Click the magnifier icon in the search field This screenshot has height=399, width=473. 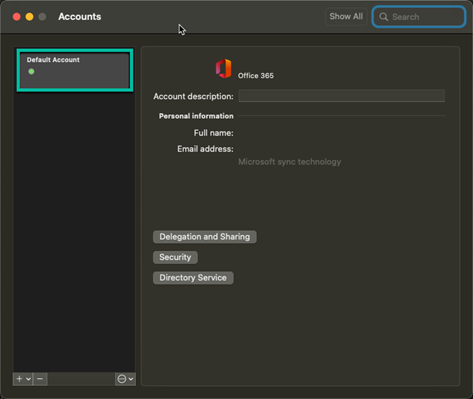pos(384,17)
